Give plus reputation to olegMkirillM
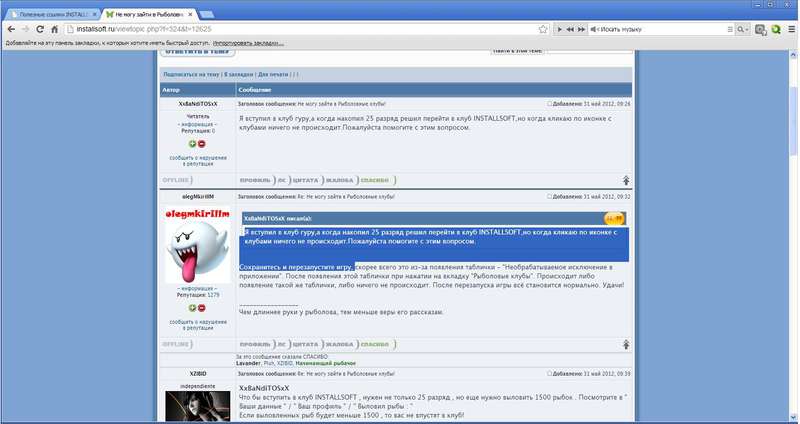800x424 pixels. pyautogui.click(x=192, y=308)
